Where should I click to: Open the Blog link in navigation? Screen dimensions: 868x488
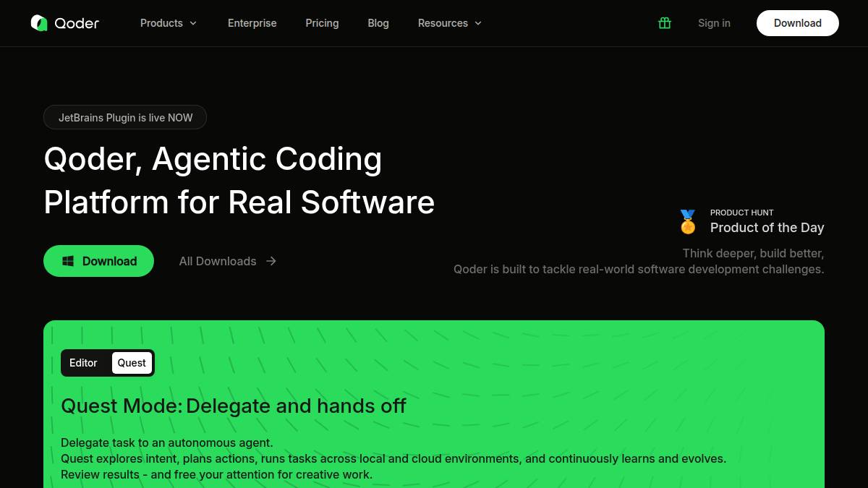[378, 23]
